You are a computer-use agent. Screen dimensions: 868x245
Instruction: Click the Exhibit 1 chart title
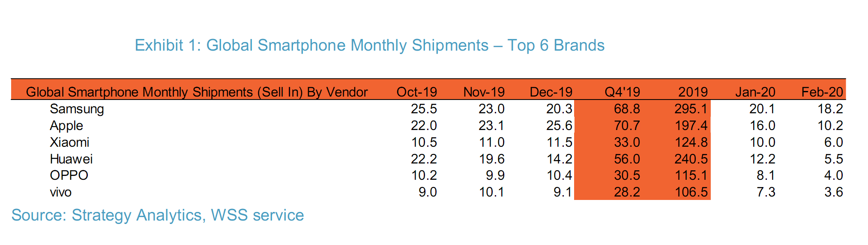coord(369,45)
